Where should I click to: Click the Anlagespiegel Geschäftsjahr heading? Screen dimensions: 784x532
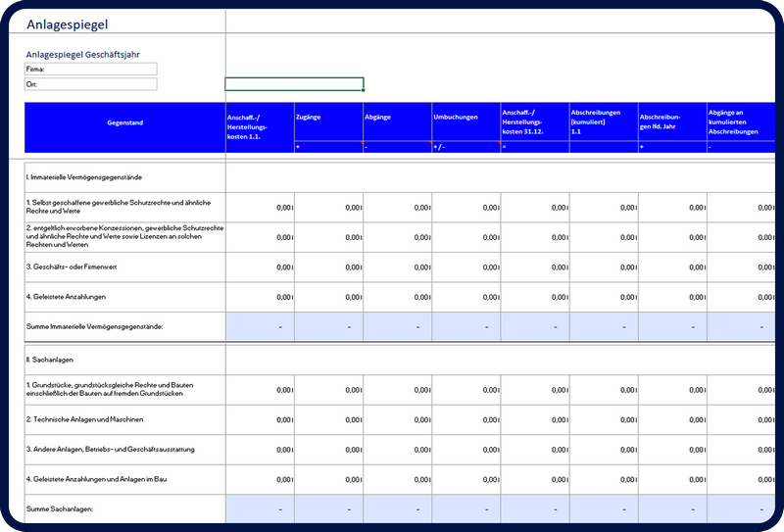pos(88,55)
